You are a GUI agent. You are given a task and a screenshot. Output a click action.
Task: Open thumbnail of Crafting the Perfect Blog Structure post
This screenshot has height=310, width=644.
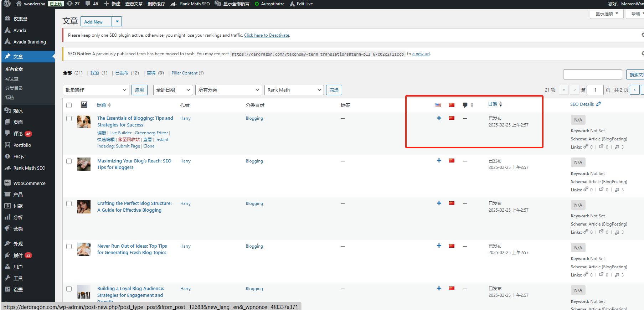tap(84, 207)
